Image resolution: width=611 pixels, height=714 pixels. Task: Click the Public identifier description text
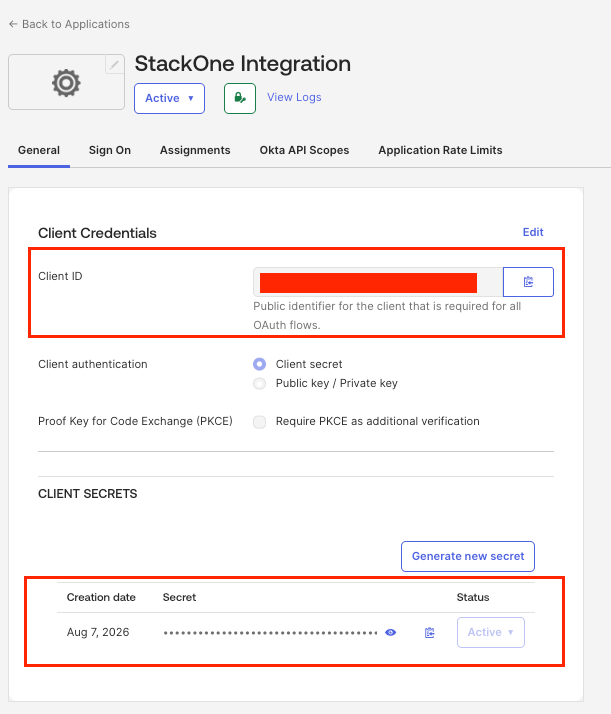(x=387, y=316)
